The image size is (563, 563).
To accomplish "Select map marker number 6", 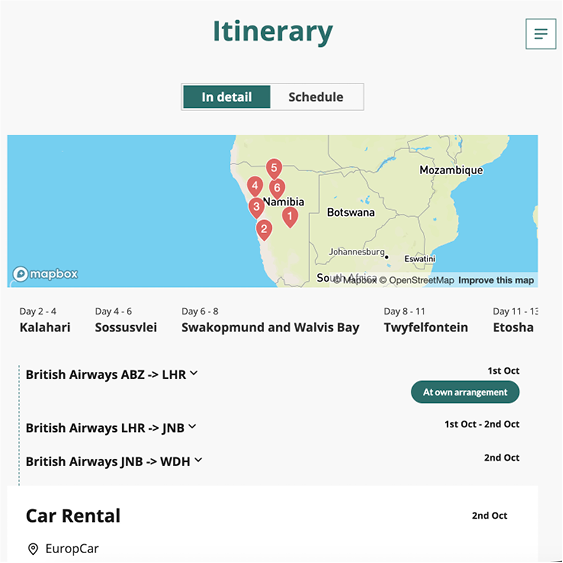I will tap(277, 189).
